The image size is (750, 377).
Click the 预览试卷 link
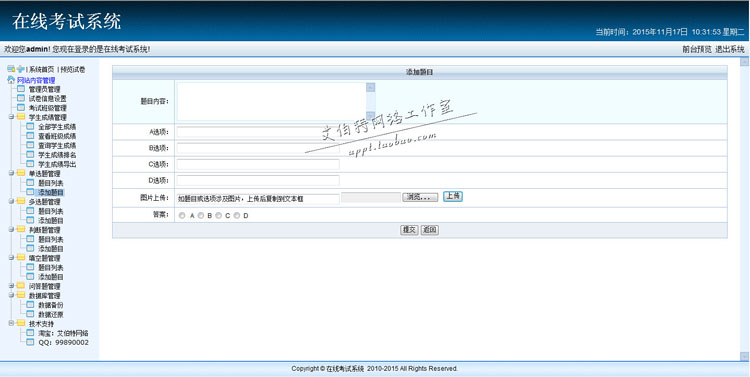click(73, 70)
